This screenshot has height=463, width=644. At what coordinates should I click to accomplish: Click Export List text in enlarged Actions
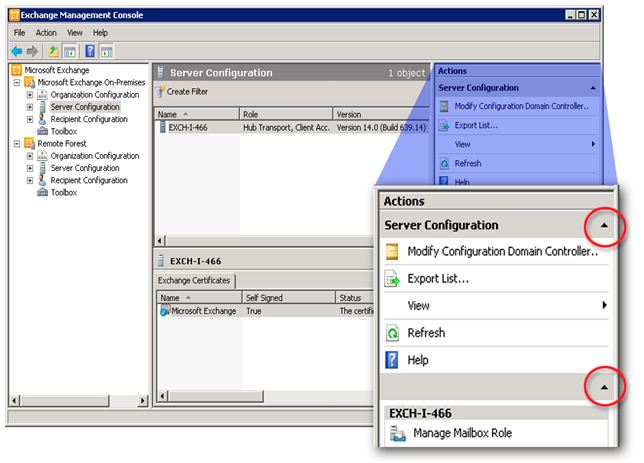(438, 279)
